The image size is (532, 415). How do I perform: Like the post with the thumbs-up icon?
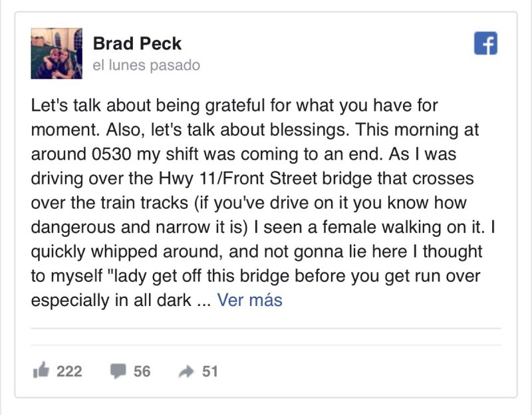pyautogui.click(x=41, y=370)
